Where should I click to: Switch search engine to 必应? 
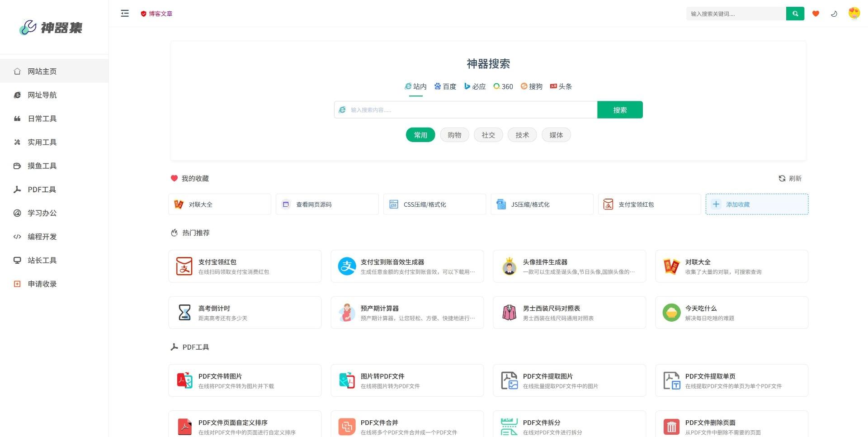pos(475,86)
